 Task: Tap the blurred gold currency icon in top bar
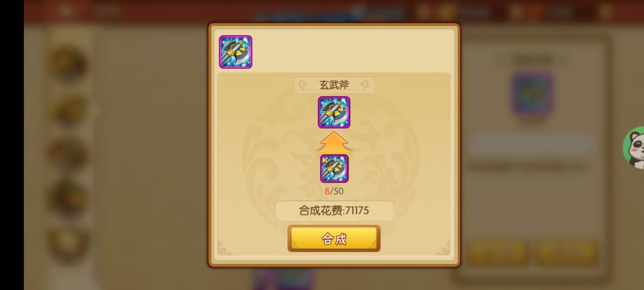448,11
